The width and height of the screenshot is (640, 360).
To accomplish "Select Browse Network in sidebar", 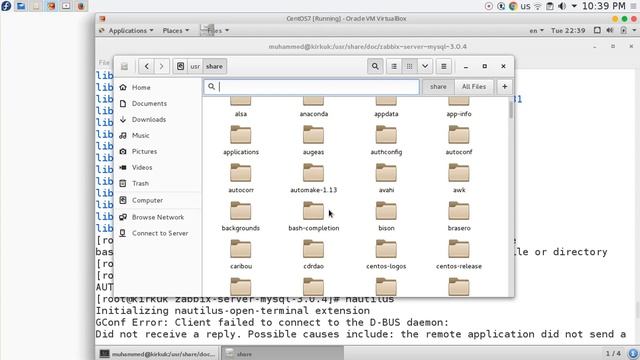I will point(158,217).
